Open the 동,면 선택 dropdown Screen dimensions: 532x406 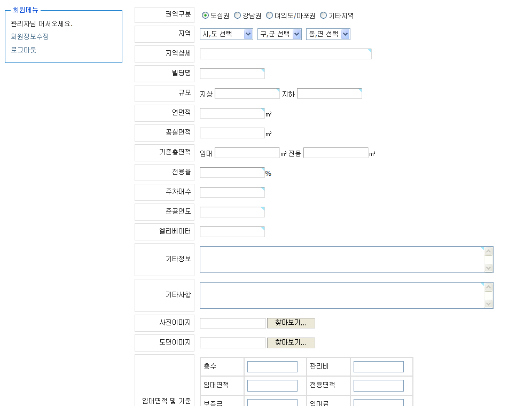[x=327, y=34]
